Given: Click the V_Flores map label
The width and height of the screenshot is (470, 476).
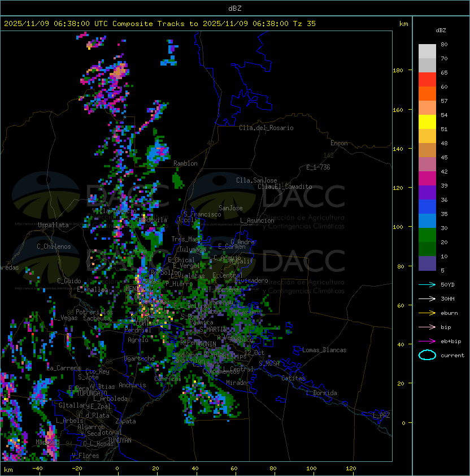Looking at the screenshot, I should (85, 456).
